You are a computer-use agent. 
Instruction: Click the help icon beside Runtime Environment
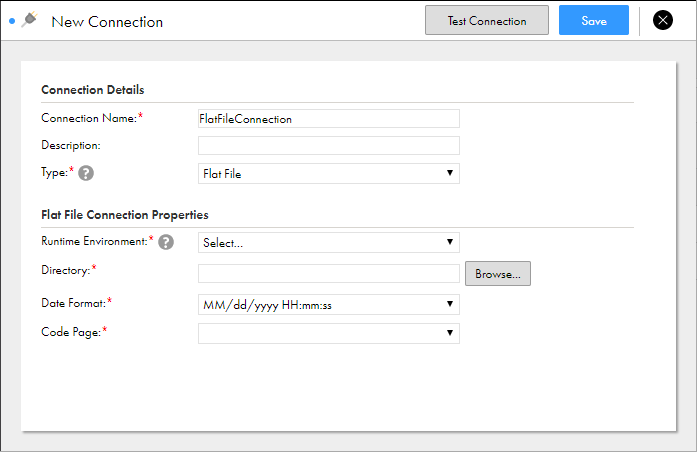(166, 242)
